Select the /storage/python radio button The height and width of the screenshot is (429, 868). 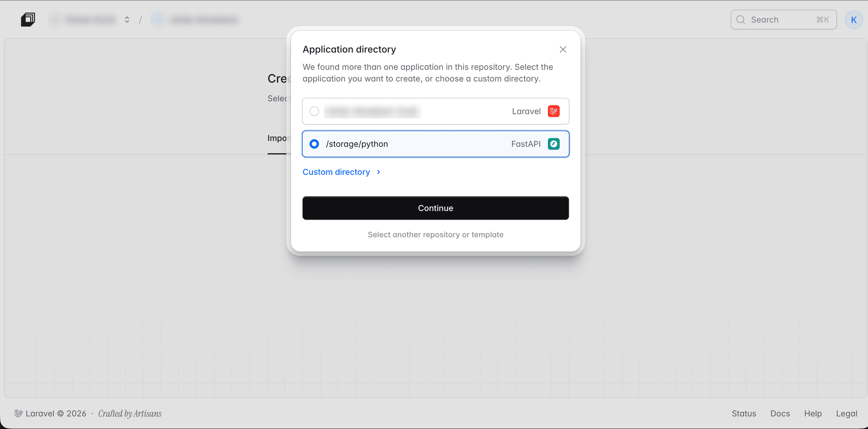pos(314,144)
